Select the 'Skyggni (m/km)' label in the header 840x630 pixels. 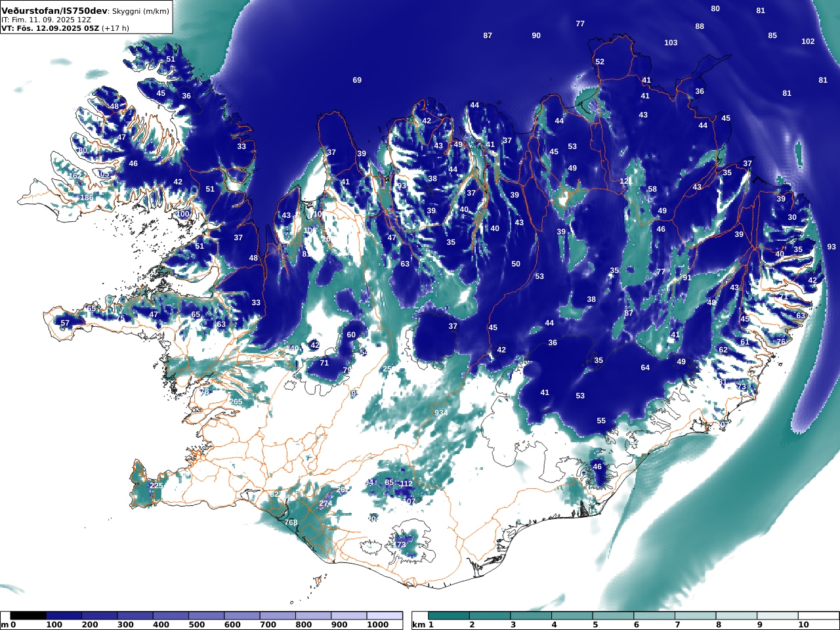(x=140, y=11)
